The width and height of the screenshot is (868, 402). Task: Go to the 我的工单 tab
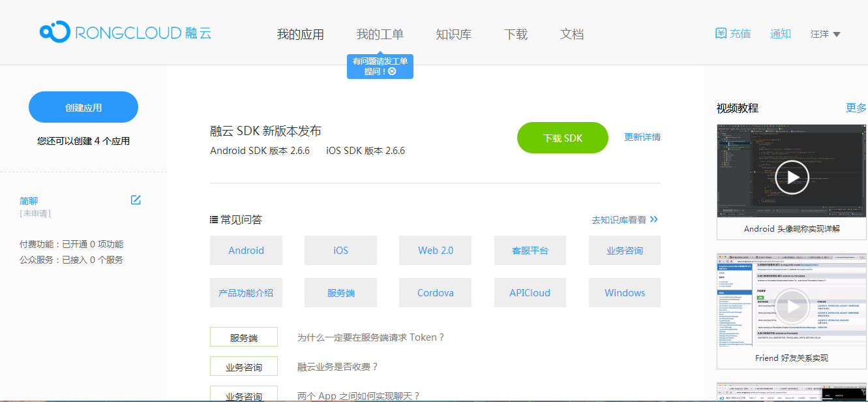click(380, 35)
